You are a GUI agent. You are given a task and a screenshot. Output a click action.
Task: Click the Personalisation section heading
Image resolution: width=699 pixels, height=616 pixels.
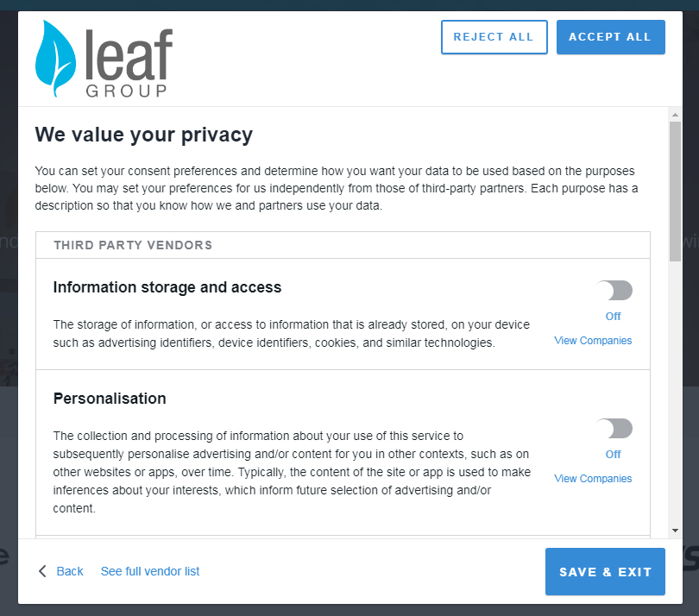(x=110, y=399)
